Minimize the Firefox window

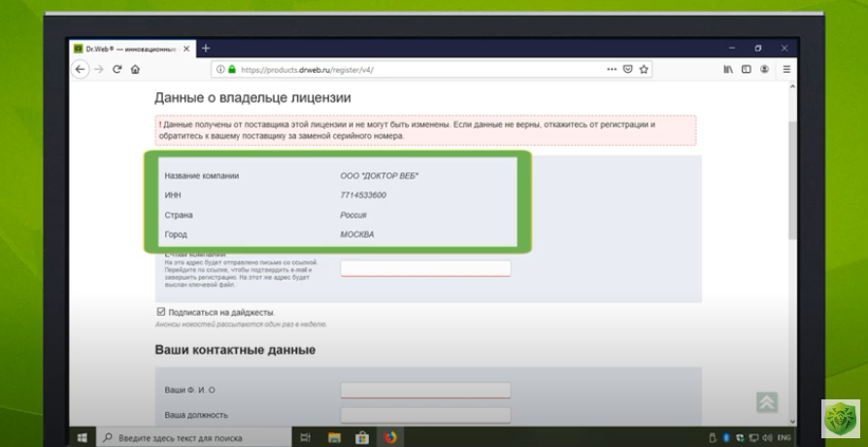pyautogui.click(x=732, y=49)
